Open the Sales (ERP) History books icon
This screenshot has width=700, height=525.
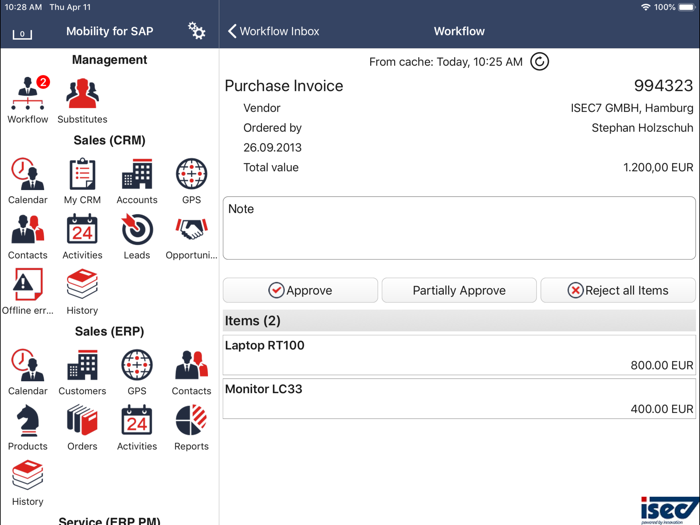coord(28,475)
